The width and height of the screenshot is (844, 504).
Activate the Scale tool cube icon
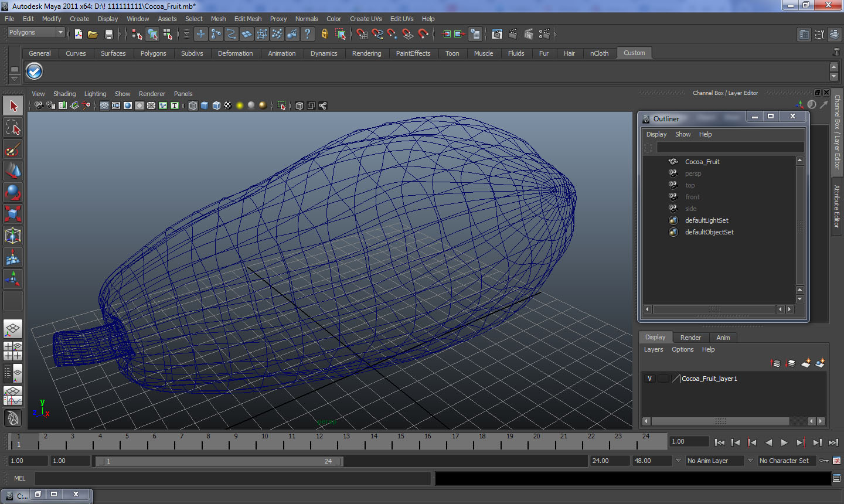(x=13, y=213)
